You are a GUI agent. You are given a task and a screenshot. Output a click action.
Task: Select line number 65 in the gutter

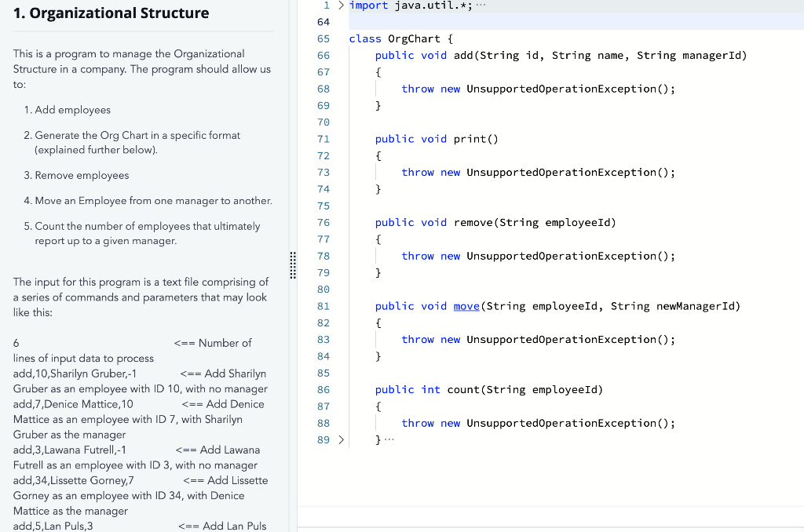point(323,38)
